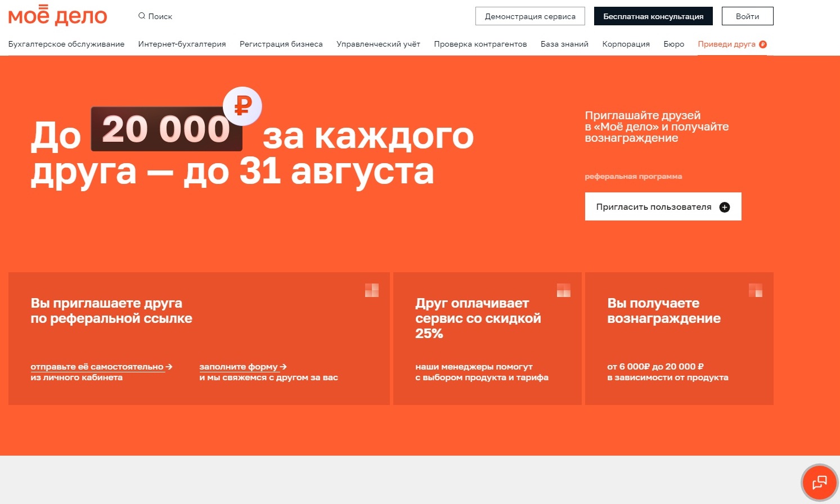Request Бесплатная консультация
The height and width of the screenshot is (504, 840).
(x=653, y=16)
